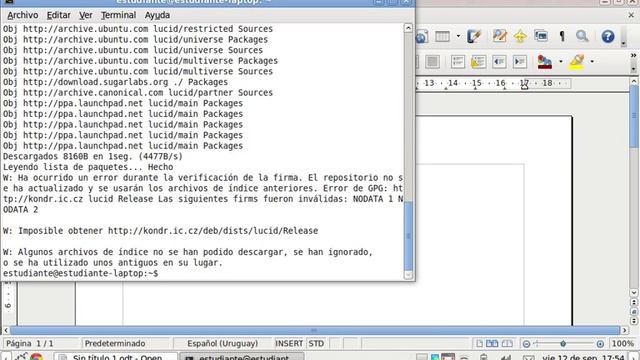Click the previous page navigation button

point(633,302)
